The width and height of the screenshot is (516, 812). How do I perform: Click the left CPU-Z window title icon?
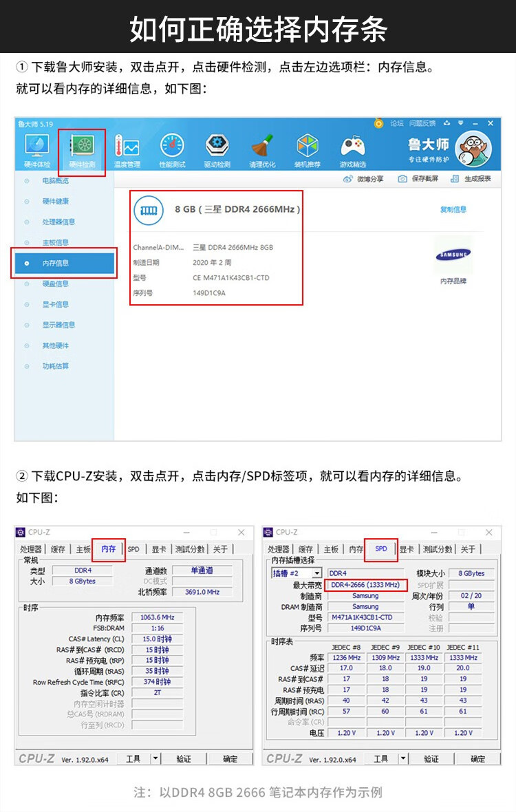tap(21, 533)
